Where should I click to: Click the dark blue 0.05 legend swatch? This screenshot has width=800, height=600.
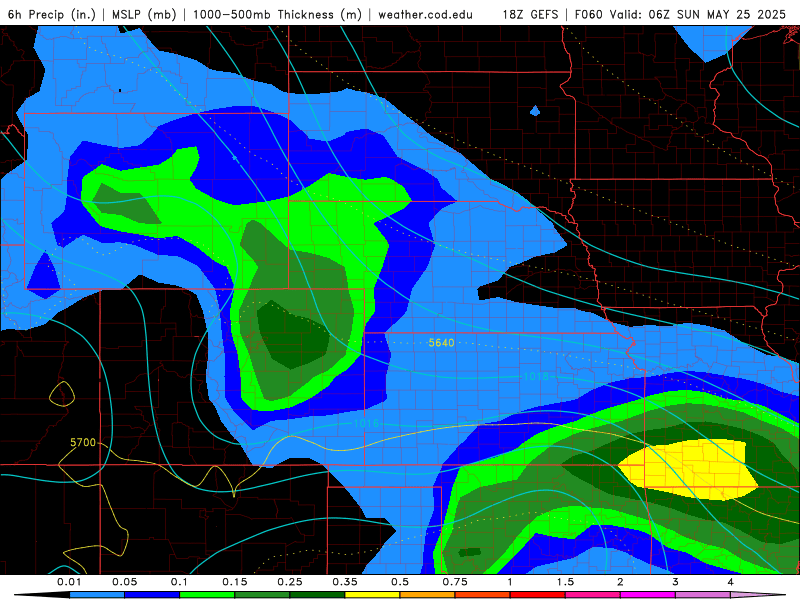pyautogui.click(x=152, y=595)
